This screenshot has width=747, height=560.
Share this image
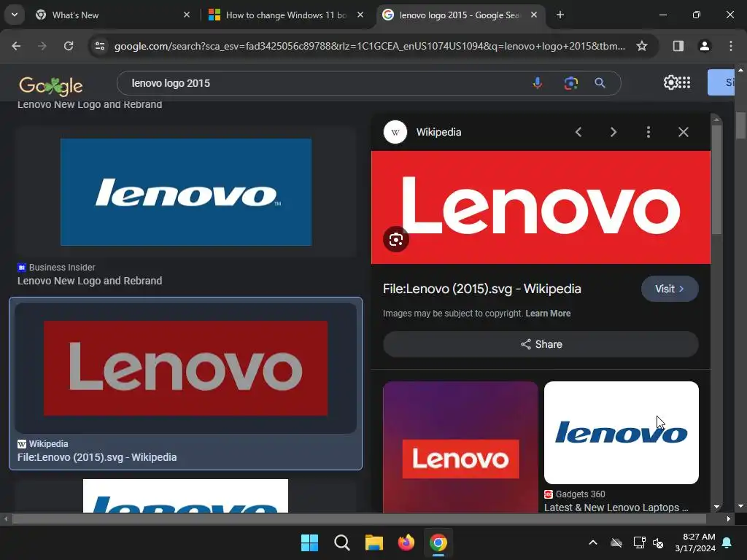click(x=541, y=344)
